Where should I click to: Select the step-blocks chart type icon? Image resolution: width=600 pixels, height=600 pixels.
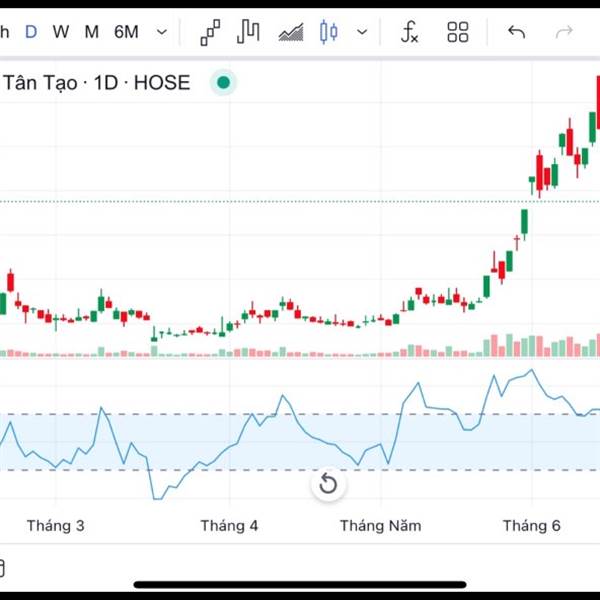[210, 32]
